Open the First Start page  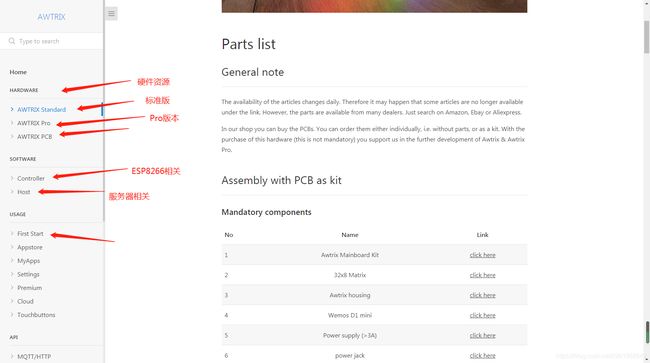[30, 234]
